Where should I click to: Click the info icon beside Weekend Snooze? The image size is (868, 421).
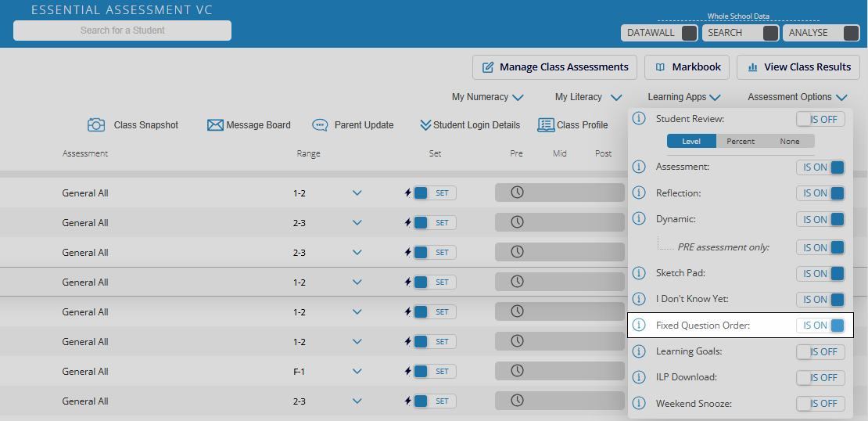639,404
